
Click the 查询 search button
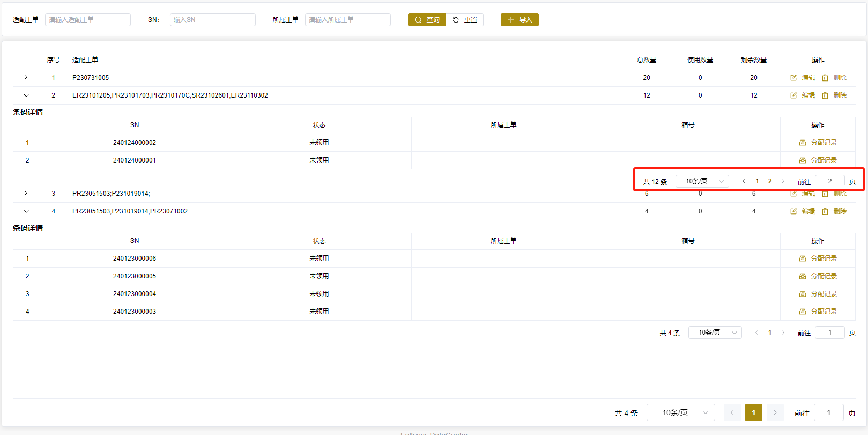coord(427,20)
